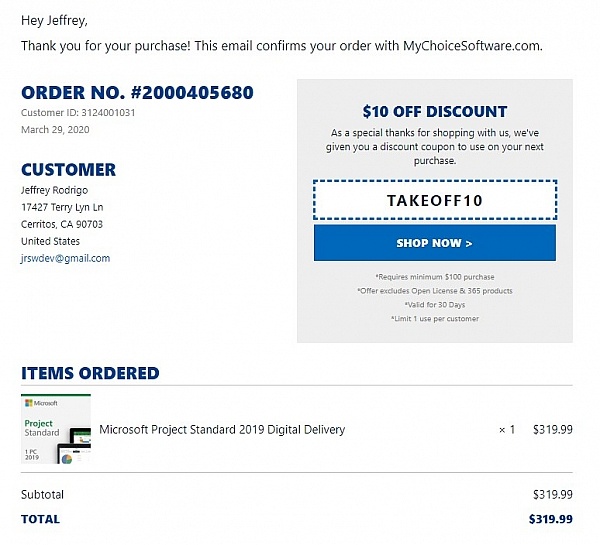Click the Microsoft Project Standard 2019 product name
Screen dimensions: 600x545
222,430
